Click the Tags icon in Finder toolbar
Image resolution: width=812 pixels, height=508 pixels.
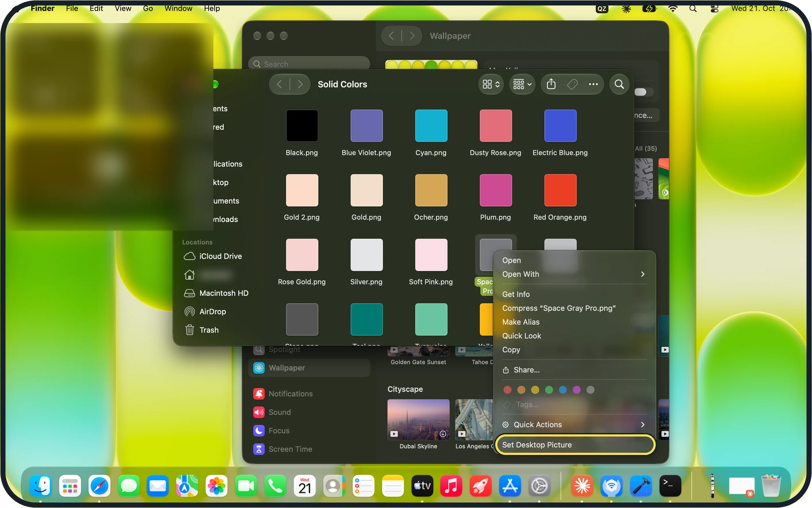click(x=572, y=84)
